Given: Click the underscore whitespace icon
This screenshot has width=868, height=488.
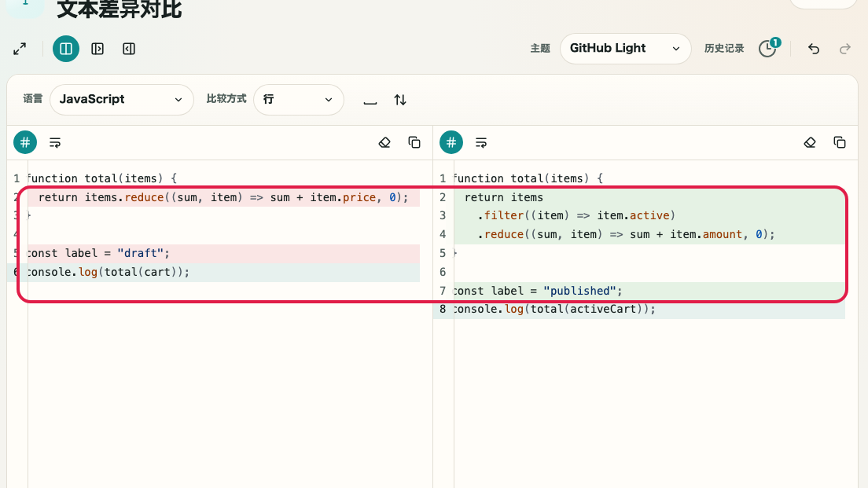Looking at the screenshot, I should coord(370,100).
